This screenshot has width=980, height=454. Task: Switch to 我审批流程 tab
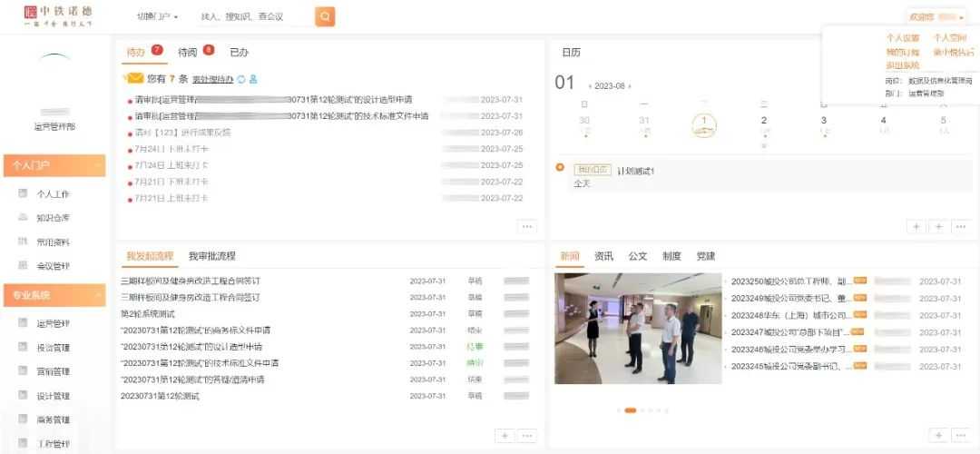click(211, 256)
